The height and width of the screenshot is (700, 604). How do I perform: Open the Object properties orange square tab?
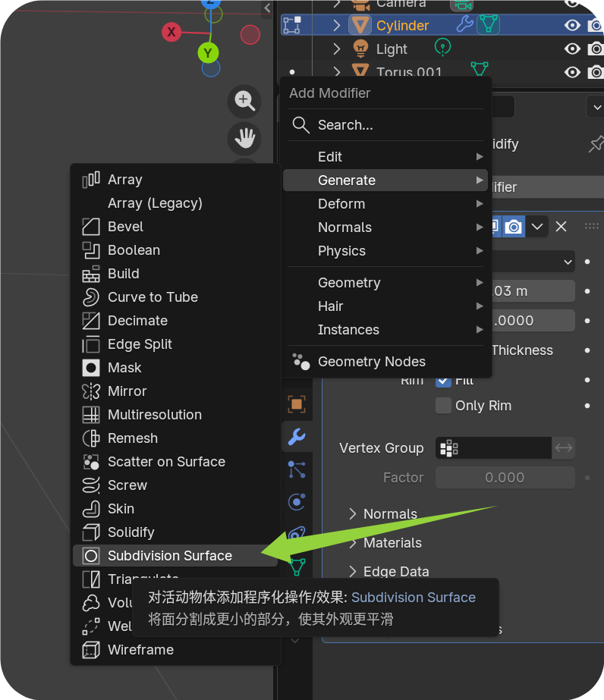point(297,404)
